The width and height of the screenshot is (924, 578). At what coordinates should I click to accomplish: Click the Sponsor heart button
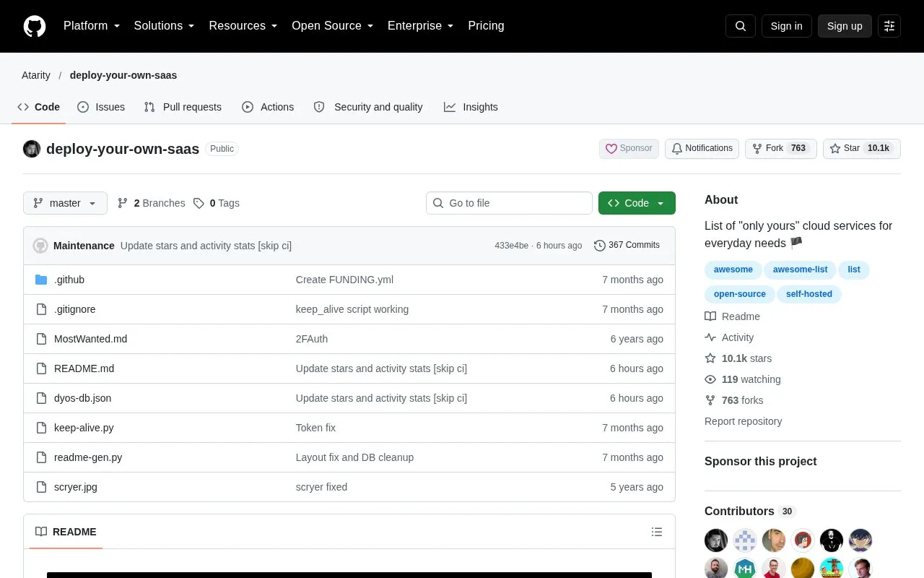pyautogui.click(x=629, y=148)
